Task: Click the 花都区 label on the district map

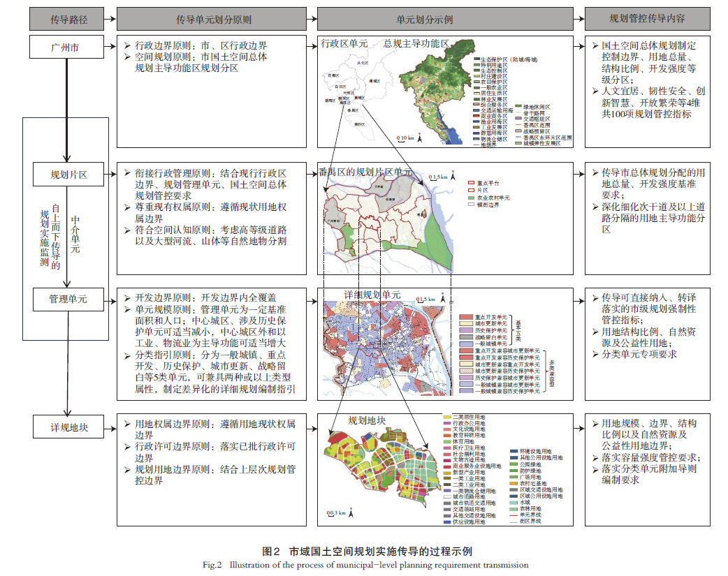Action: click(x=333, y=75)
